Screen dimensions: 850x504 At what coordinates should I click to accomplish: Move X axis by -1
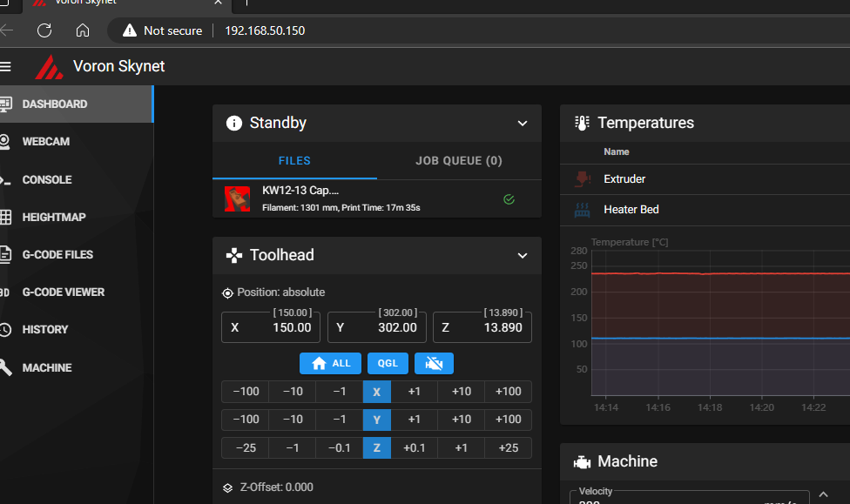(x=340, y=392)
